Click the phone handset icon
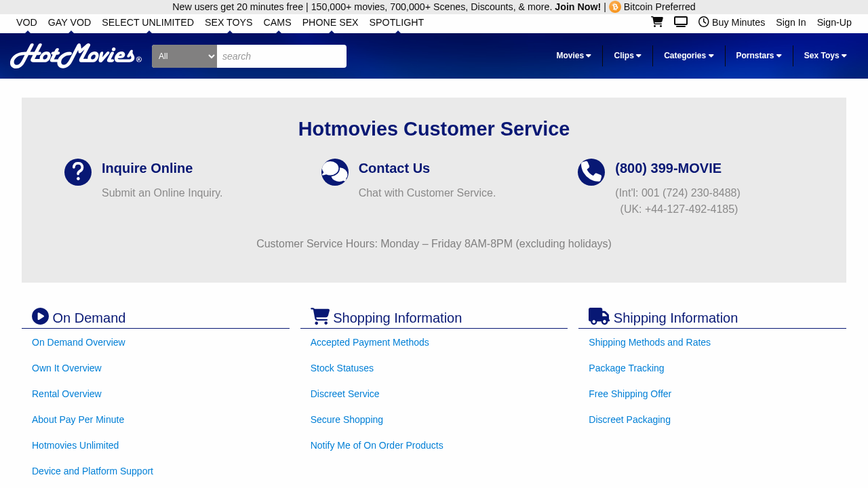868x488 pixels. [591, 172]
